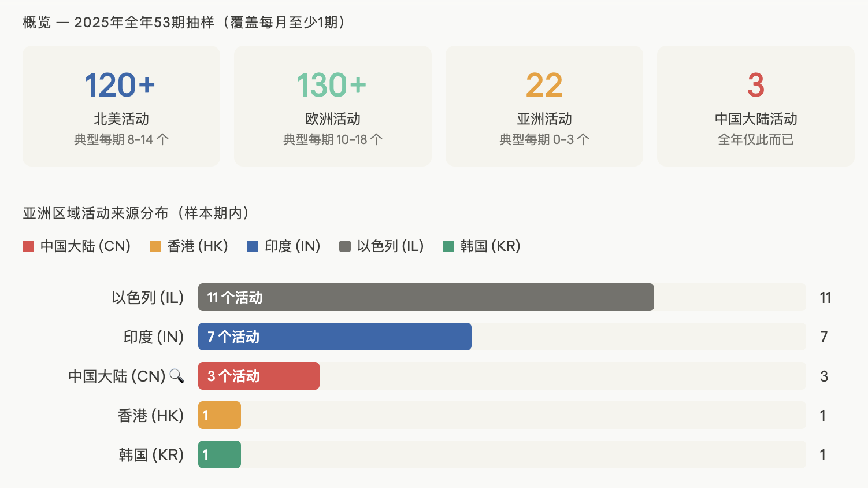Click the magnifier icon next to 中国大陆 (CN)
The image size is (868, 488).
pos(177,376)
